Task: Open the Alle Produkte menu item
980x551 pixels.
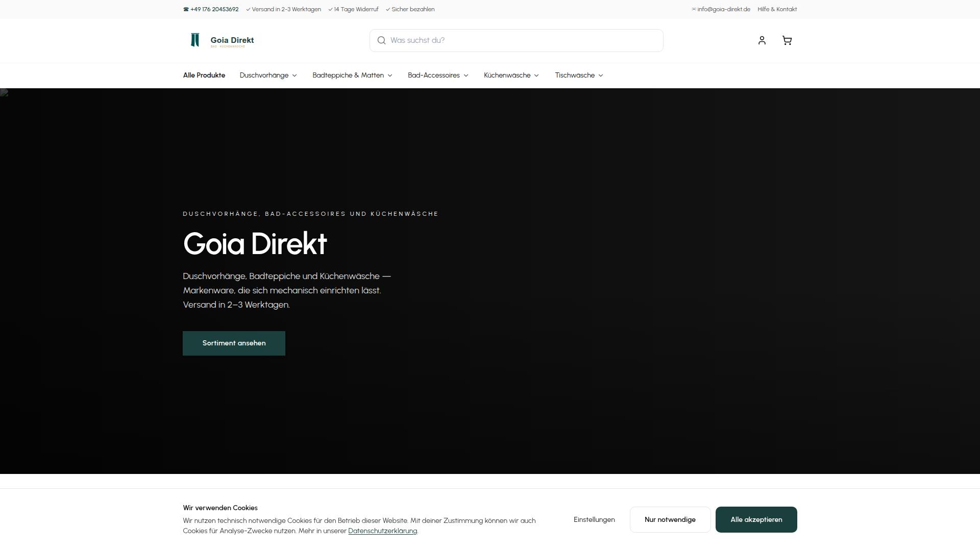Action: click(x=204, y=76)
